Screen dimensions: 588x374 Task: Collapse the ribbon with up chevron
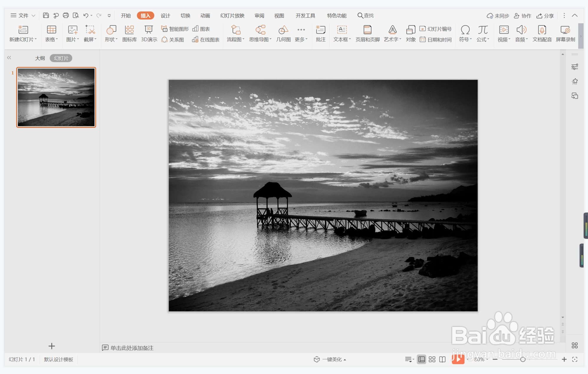575,15
